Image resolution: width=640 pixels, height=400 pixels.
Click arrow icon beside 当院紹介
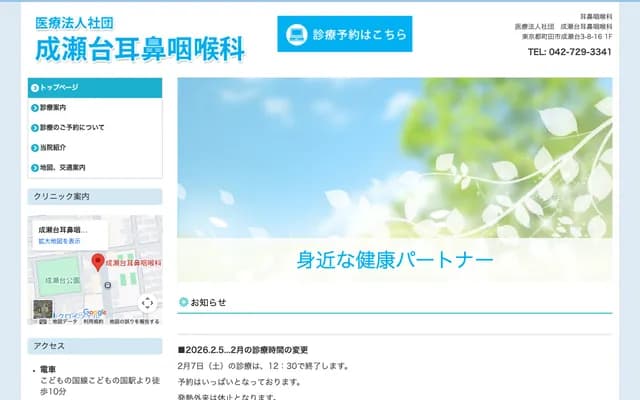point(35,147)
